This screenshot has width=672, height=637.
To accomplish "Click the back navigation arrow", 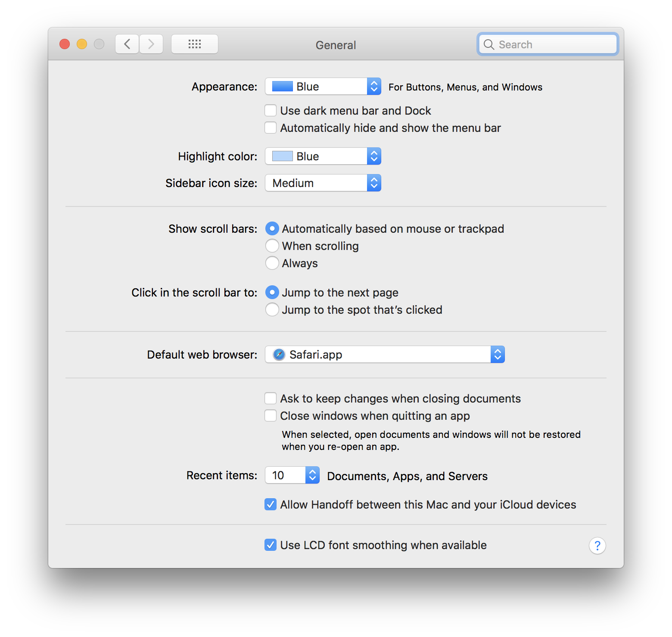I will click(x=127, y=44).
